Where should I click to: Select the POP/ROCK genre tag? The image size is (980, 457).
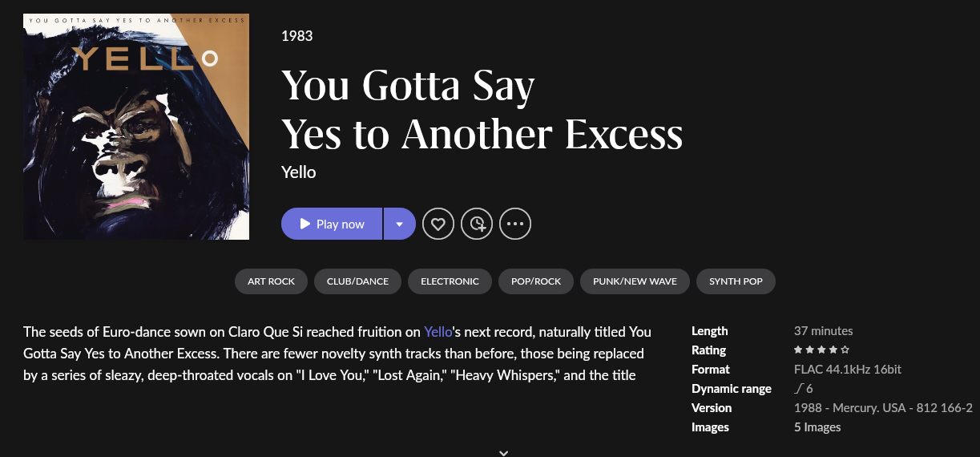pos(536,281)
